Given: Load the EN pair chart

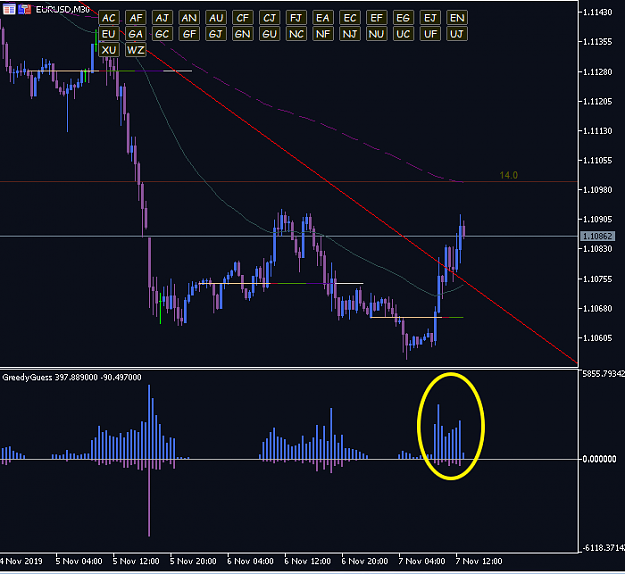Looking at the screenshot, I should [457, 18].
